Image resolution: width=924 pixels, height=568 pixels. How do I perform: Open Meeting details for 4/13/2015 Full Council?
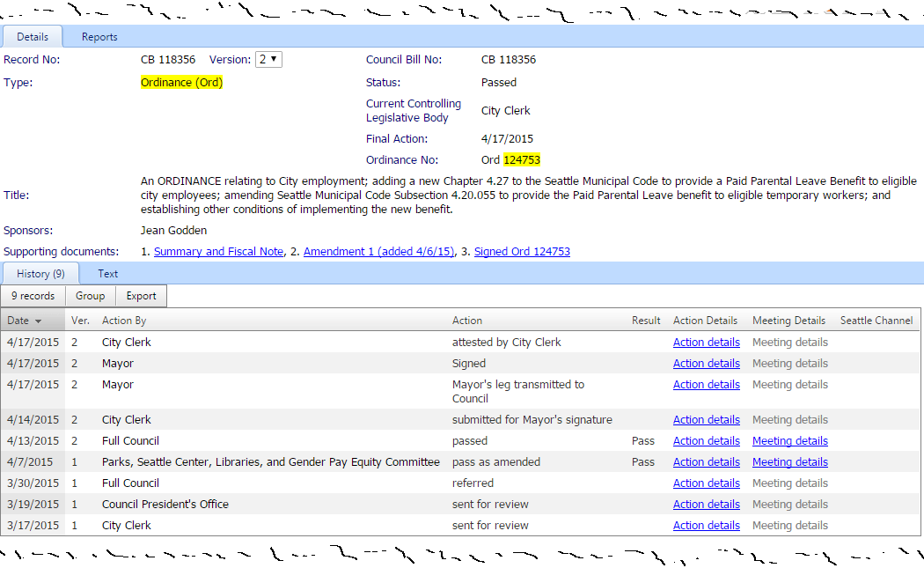click(789, 441)
